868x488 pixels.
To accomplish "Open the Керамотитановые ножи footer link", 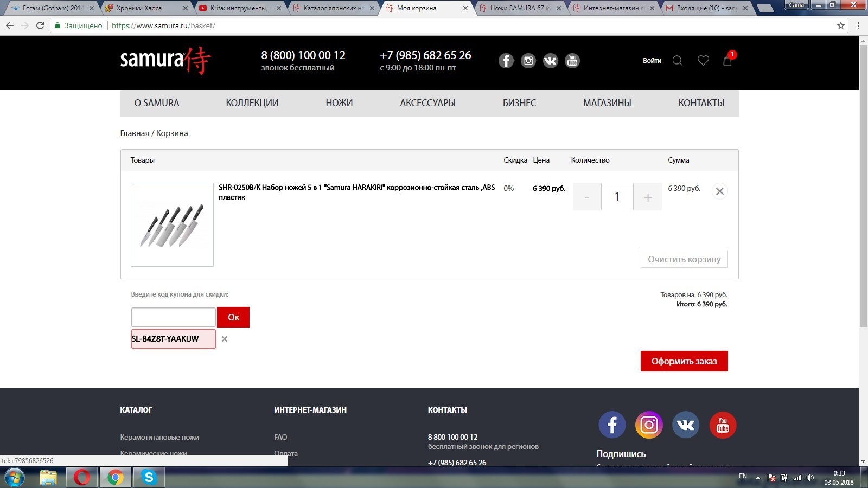I will (x=159, y=437).
